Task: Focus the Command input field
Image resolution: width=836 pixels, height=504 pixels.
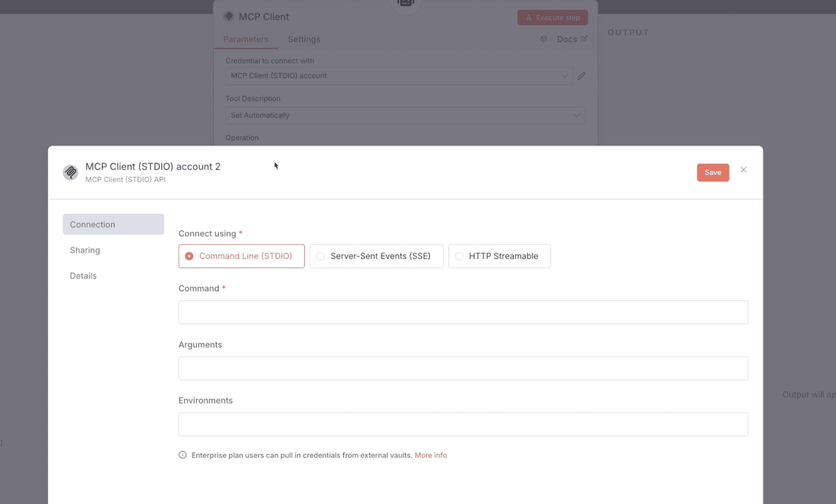Action: (x=463, y=312)
